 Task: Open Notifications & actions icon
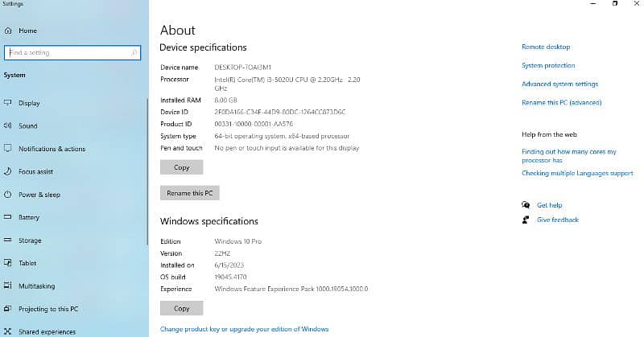coord(8,149)
